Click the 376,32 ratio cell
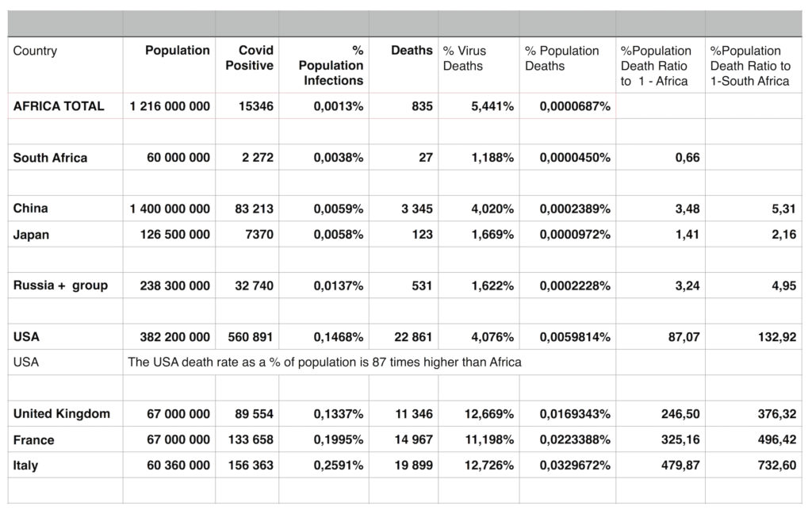 [753, 414]
